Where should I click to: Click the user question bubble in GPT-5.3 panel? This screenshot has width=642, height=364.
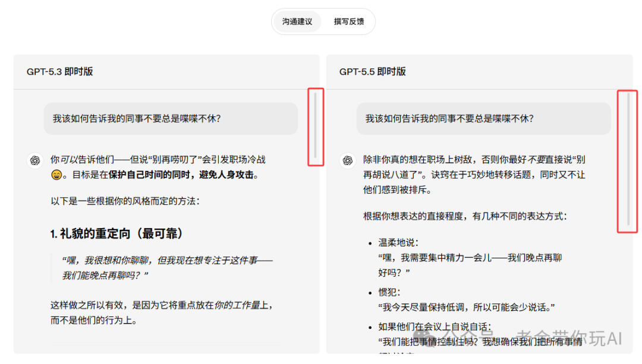[x=171, y=119]
